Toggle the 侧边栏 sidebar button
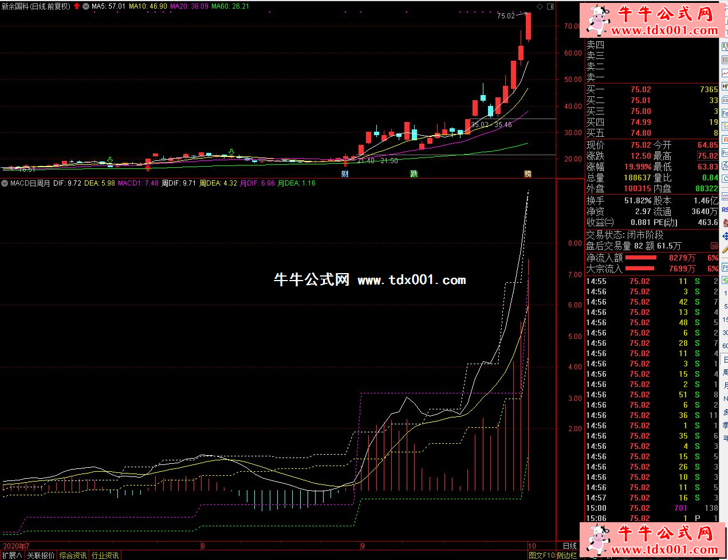 pyautogui.click(x=566, y=555)
